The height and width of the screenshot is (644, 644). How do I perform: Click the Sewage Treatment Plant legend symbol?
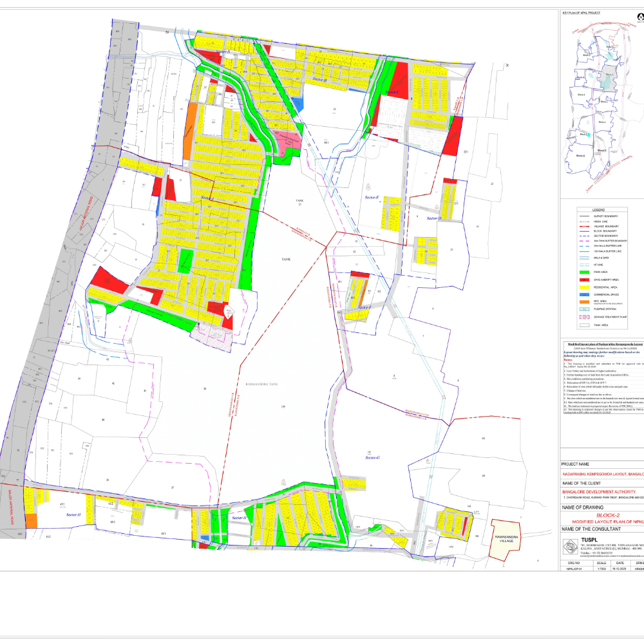[x=585, y=317]
